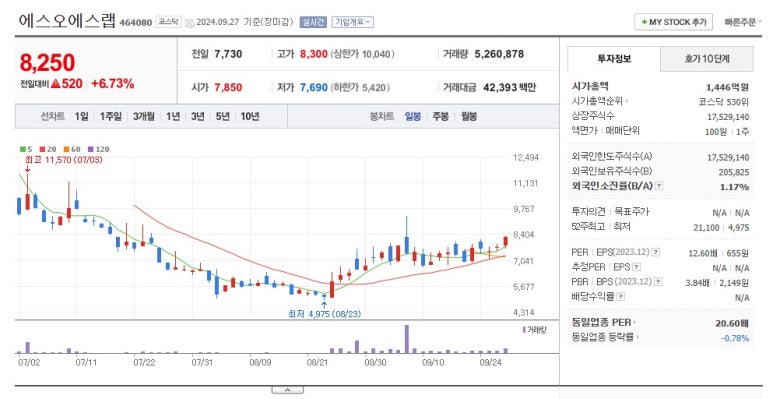Click the help icon next to 배당수익률
773x399 pixels.
click(621, 297)
